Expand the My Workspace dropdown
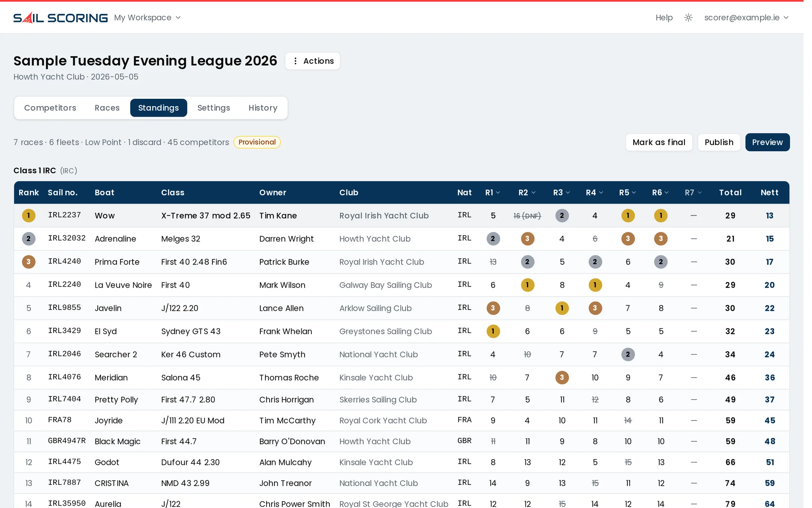Viewport: 812px width, 508px height. pos(147,17)
